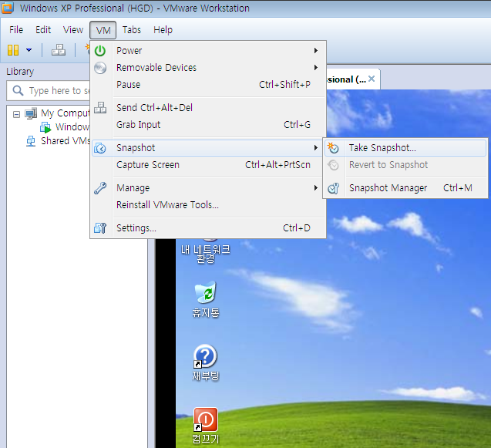Click the Take Snapshot icon
Image resolution: width=491 pixels, height=448 pixels.
(x=333, y=148)
